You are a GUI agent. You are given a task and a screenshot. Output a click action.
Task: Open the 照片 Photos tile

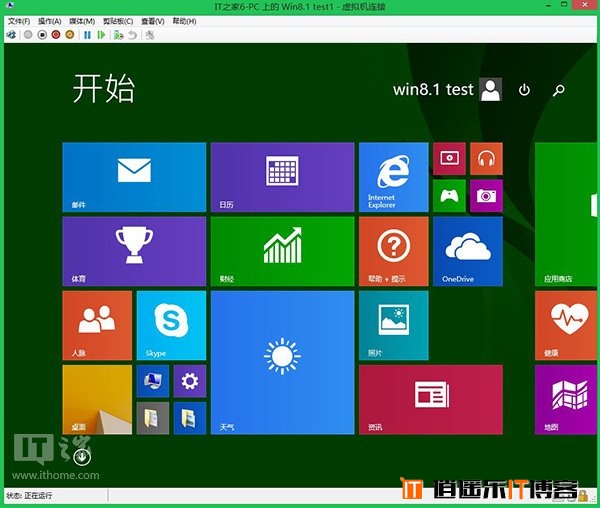click(x=393, y=326)
